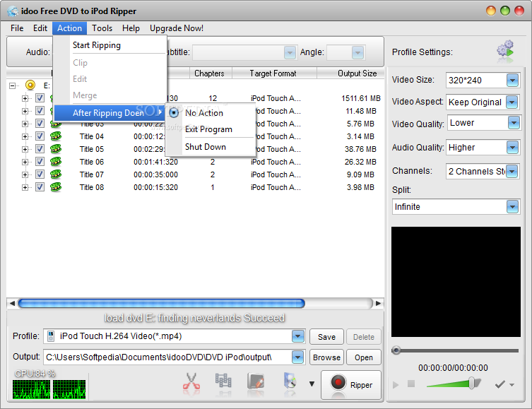The height and width of the screenshot is (409, 532).
Task: Click the scissors Clip tool icon
Action: 191,384
